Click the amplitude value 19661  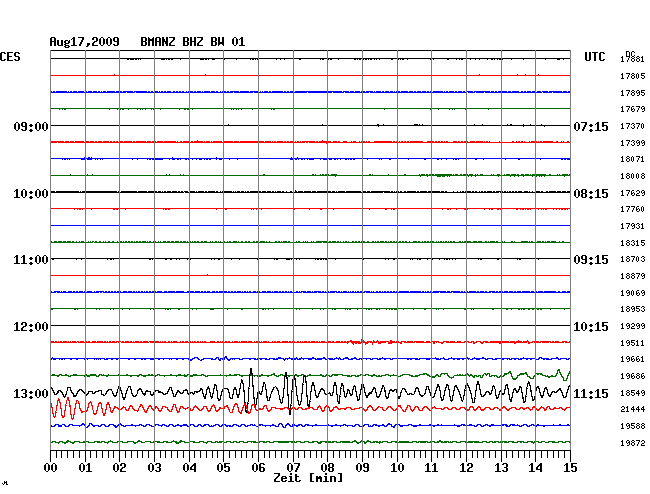tap(633, 359)
